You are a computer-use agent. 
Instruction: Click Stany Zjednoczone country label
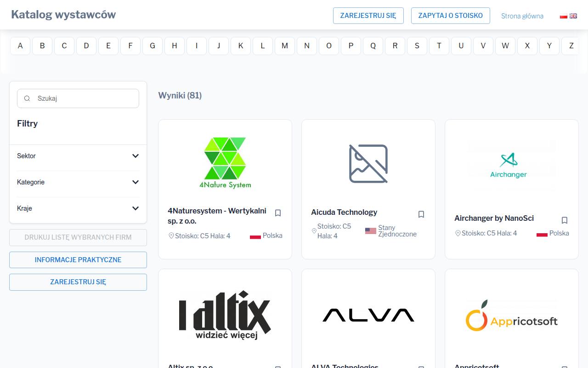coord(397,231)
